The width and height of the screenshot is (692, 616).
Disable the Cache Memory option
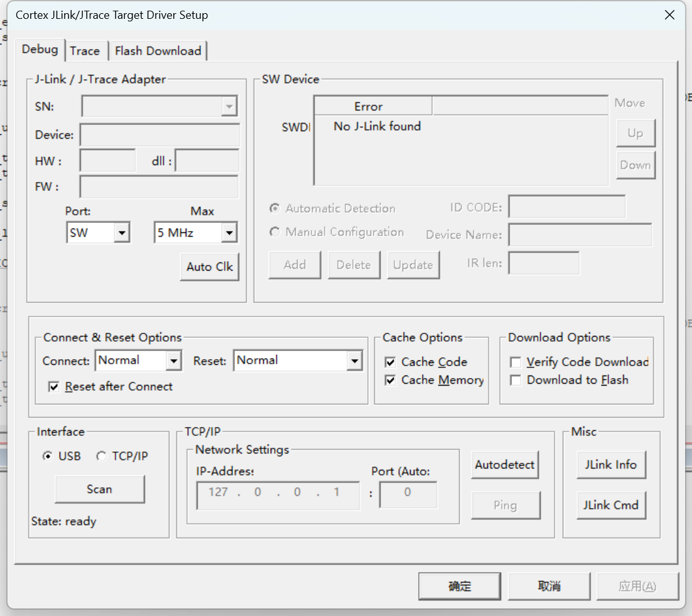[x=390, y=380]
